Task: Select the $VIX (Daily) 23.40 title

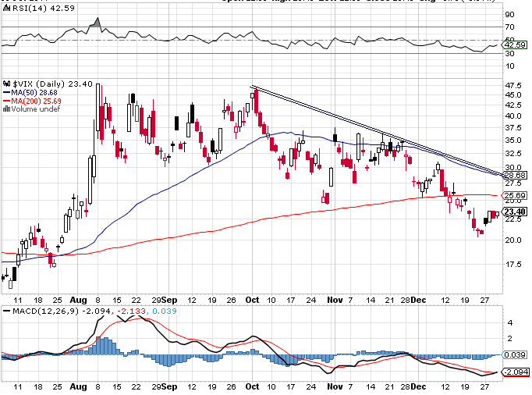Action: [52, 84]
